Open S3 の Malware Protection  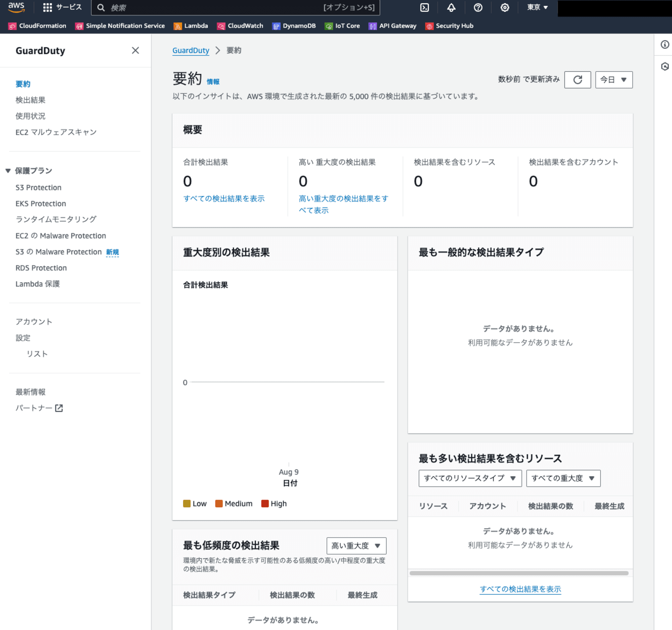pos(58,252)
